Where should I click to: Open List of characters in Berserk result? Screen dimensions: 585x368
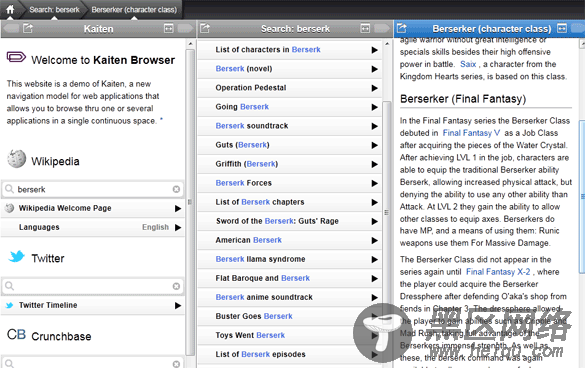point(290,50)
